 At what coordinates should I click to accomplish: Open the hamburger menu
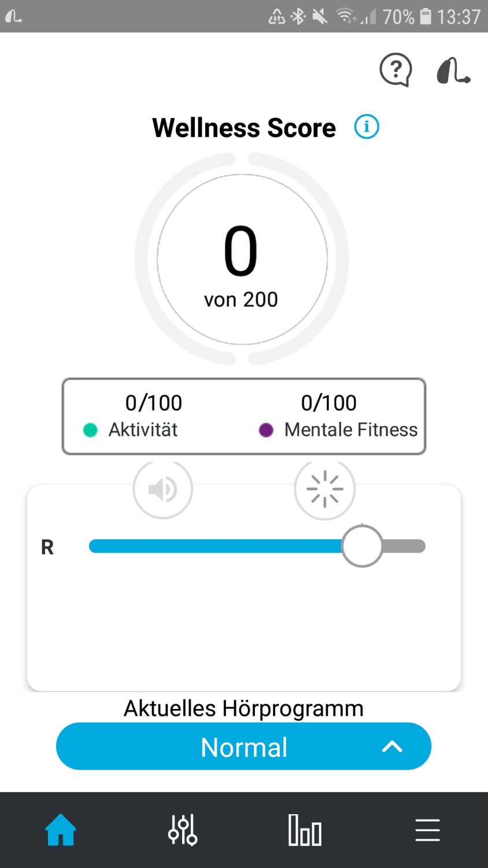[427, 830]
